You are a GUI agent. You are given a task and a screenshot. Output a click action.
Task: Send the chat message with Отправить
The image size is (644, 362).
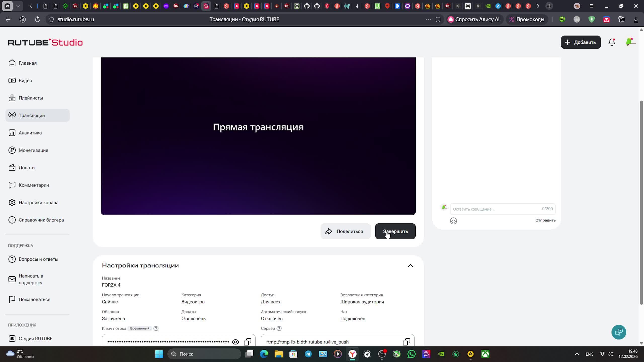pyautogui.click(x=545, y=220)
